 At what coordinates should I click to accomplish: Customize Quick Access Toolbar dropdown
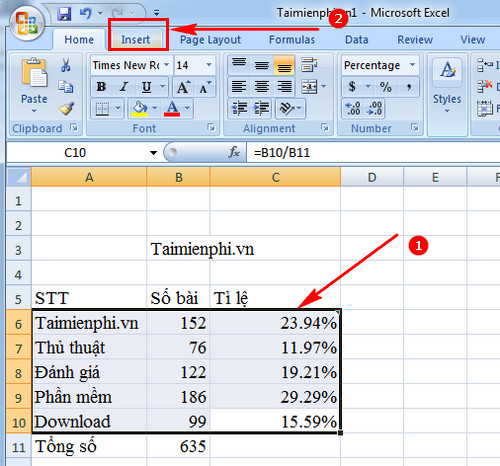point(156,14)
